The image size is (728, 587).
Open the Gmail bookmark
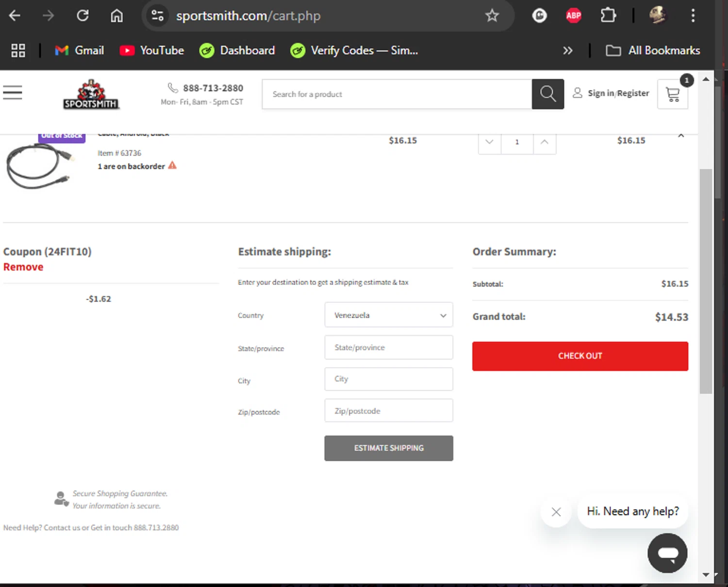(x=80, y=50)
